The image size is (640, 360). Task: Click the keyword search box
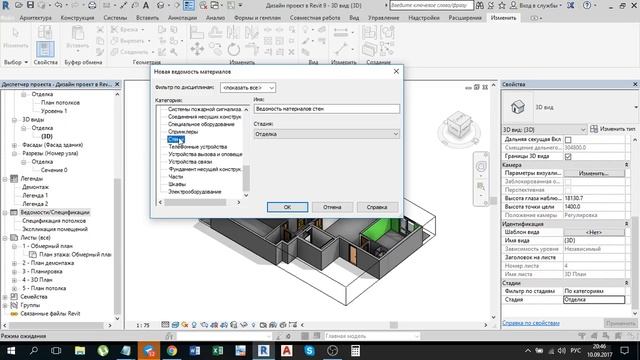(x=431, y=6)
